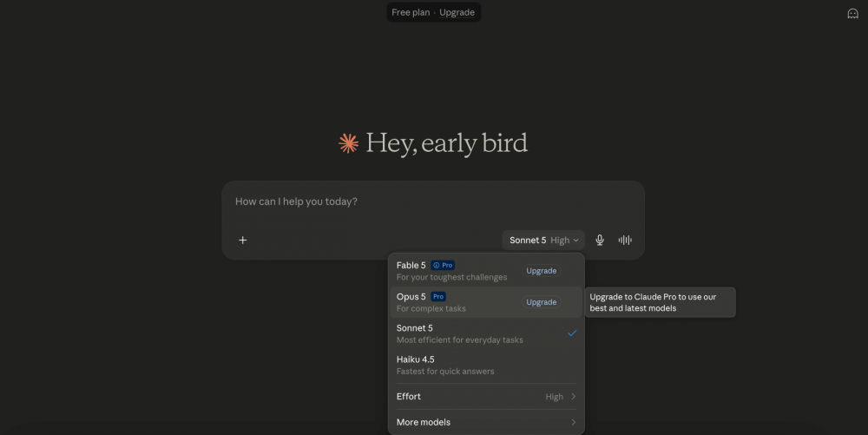Open voice mode waveform icon
Viewport: 868px width, 435px height.
(x=625, y=240)
